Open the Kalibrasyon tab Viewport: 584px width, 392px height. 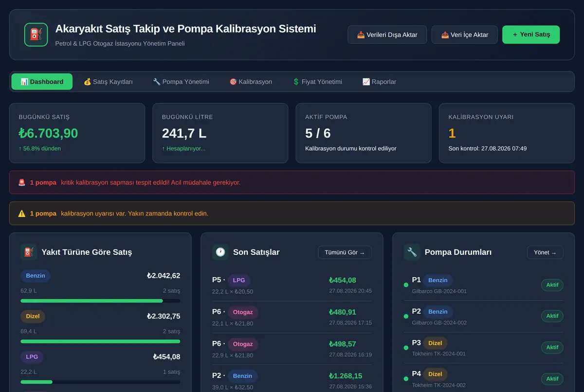(251, 82)
